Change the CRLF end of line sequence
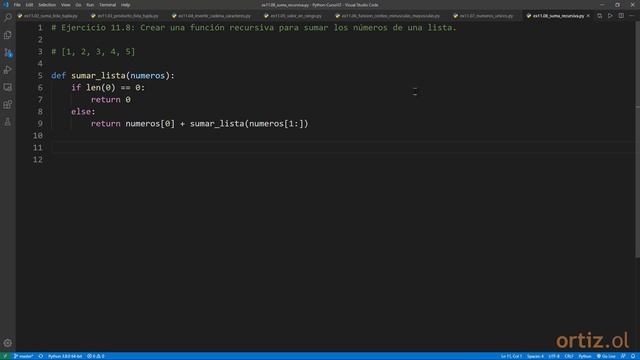Image resolution: width=640 pixels, height=360 pixels. click(x=569, y=356)
